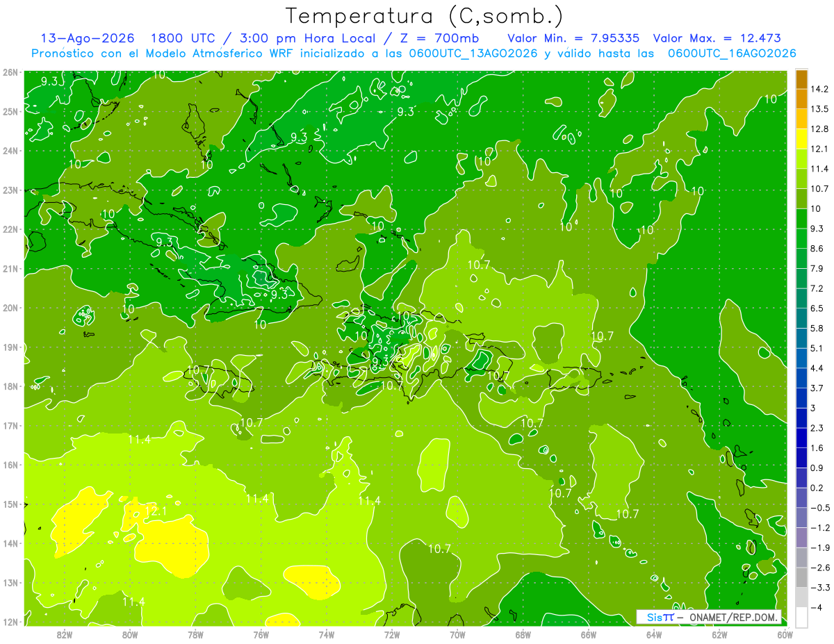Click the white band below -4

(801, 617)
